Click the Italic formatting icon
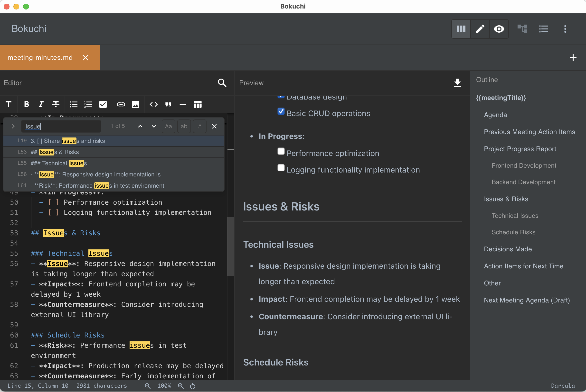The image size is (586, 392). click(41, 104)
